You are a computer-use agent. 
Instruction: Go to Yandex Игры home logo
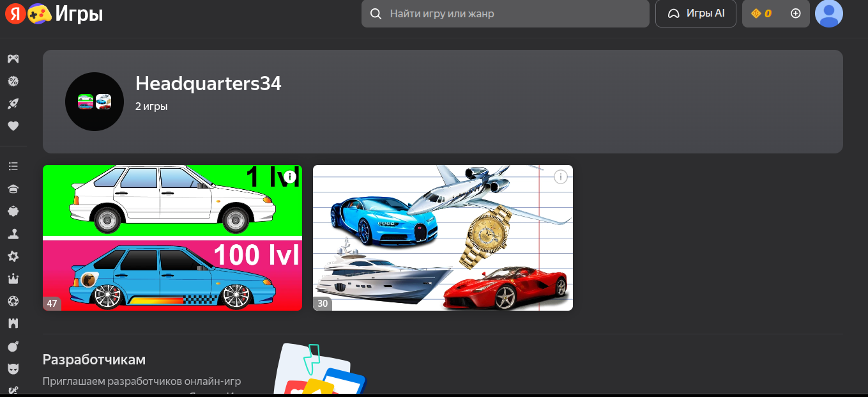coord(54,13)
